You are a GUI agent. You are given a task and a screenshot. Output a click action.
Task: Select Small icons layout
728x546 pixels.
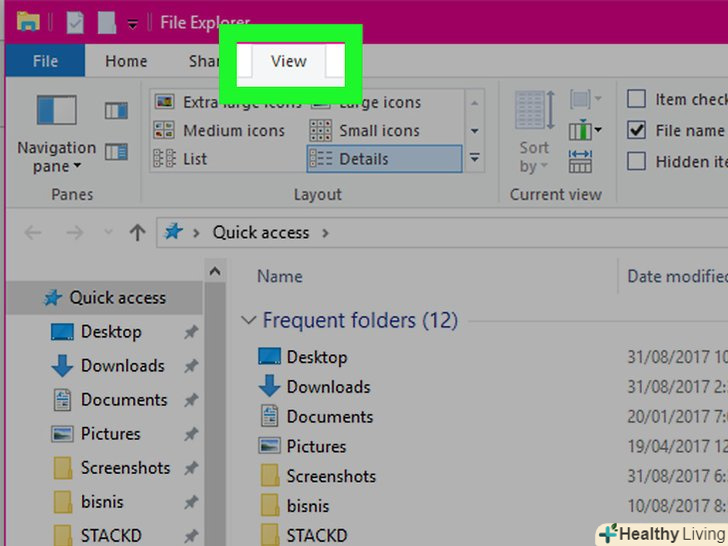pos(365,130)
